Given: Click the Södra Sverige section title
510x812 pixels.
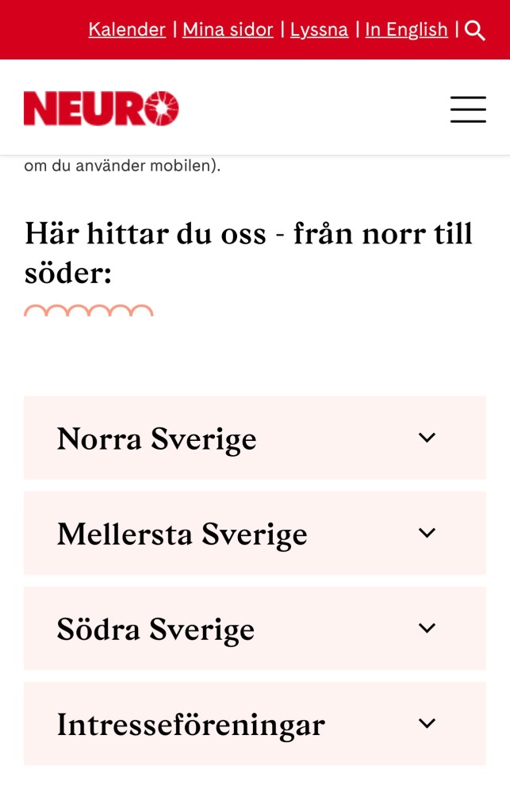Looking at the screenshot, I should point(155,629).
